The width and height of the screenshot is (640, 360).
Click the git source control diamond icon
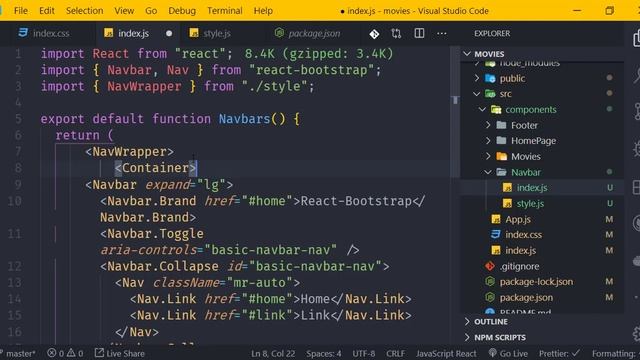pos(374,34)
